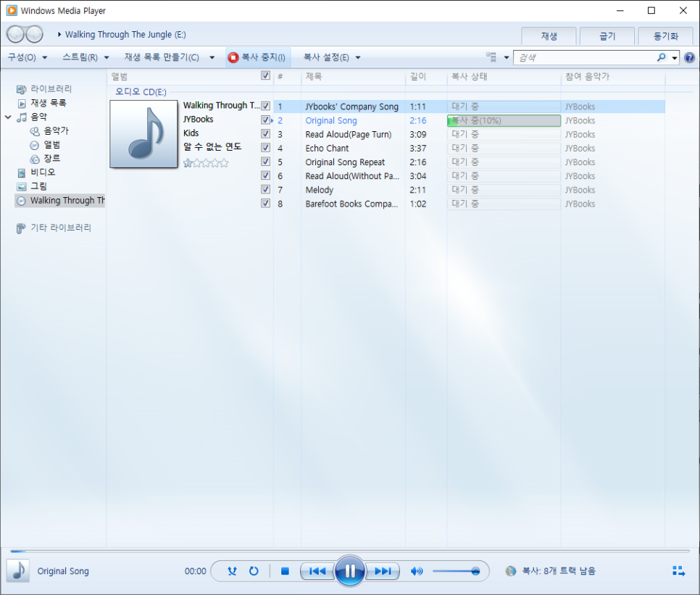The width and height of the screenshot is (700, 595).
Task: Open the 음악가 artist view
Action: 56,130
